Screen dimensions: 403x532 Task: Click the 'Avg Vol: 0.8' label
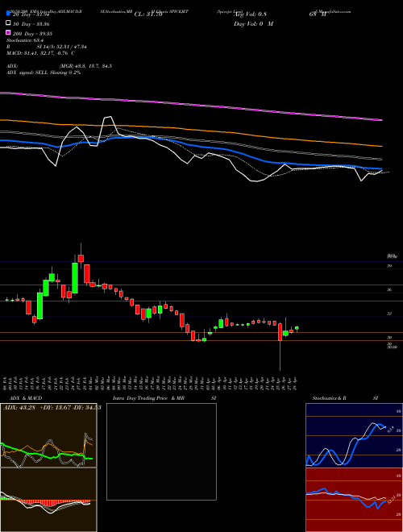coord(250,15)
